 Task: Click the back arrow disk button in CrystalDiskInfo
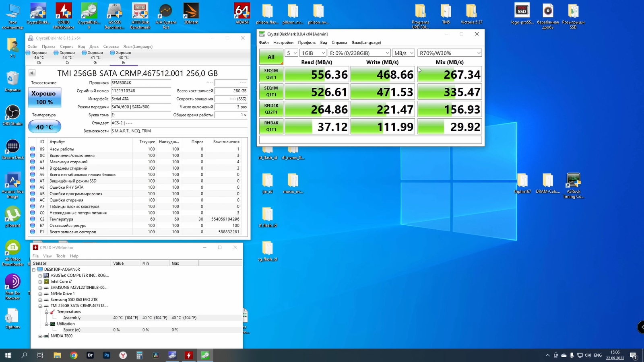coord(32,73)
